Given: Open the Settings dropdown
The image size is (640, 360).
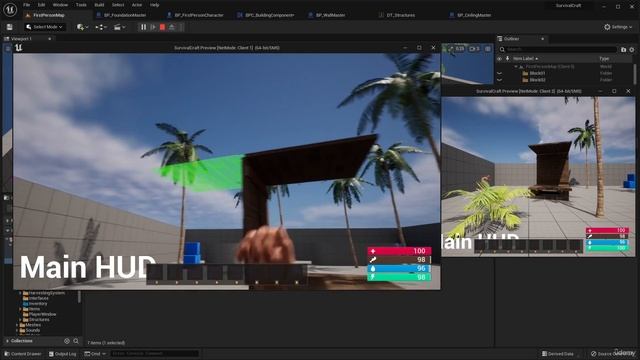Looking at the screenshot, I should pyautogui.click(x=618, y=27).
